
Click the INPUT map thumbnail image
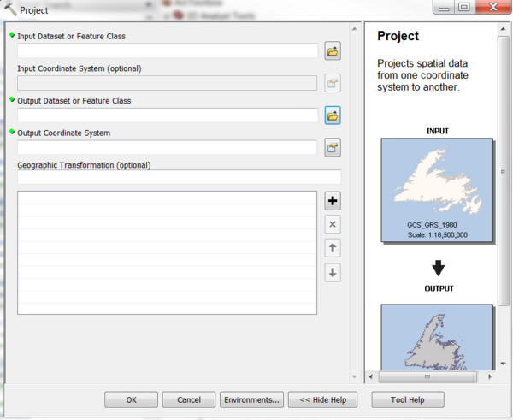click(437, 190)
